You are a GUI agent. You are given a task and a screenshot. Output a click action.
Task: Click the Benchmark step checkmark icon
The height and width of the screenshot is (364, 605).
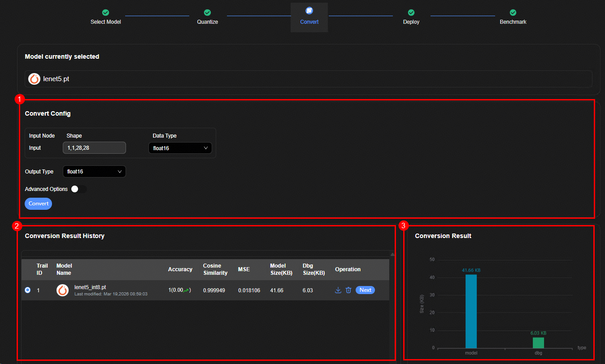click(513, 13)
